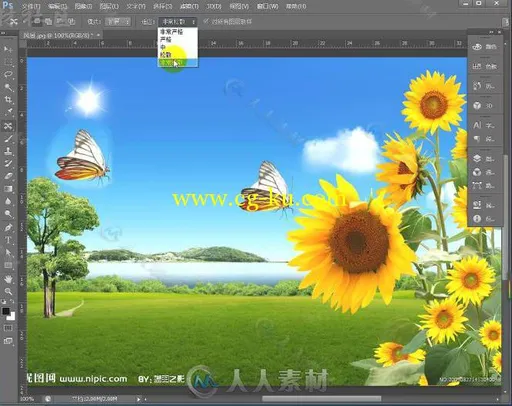This screenshot has height=406, width=512.
Task: Select the Pen tool
Action: (8, 228)
